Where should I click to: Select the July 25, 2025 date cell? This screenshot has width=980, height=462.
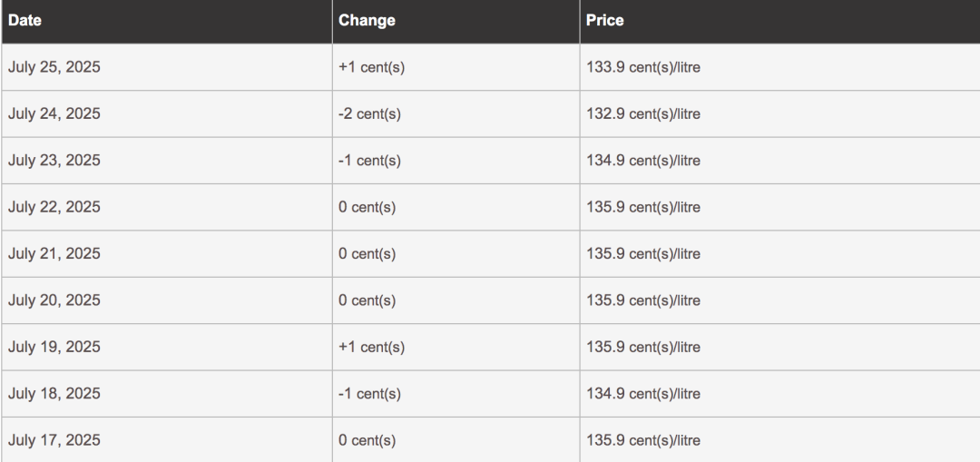coord(167,67)
